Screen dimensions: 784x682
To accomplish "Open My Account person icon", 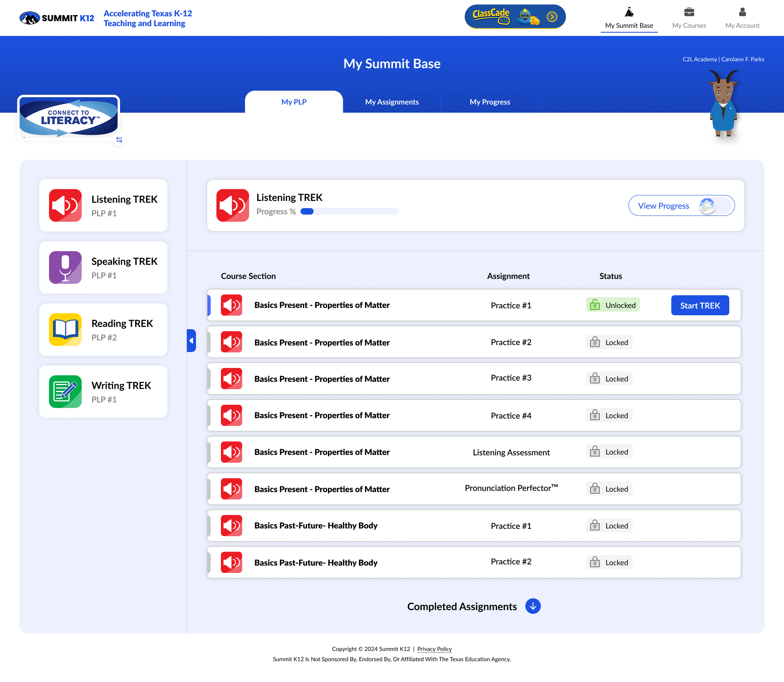I will tap(742, 12).
